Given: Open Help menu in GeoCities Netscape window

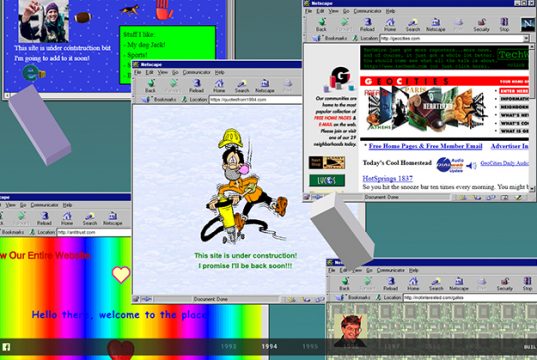Looking at the screenshot, I should coord(390,11).
